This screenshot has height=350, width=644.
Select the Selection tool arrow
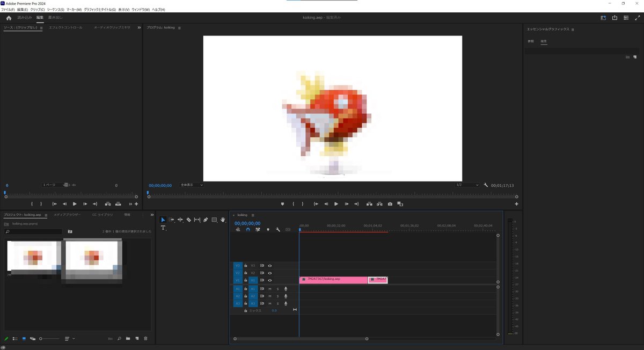point(163,220)
